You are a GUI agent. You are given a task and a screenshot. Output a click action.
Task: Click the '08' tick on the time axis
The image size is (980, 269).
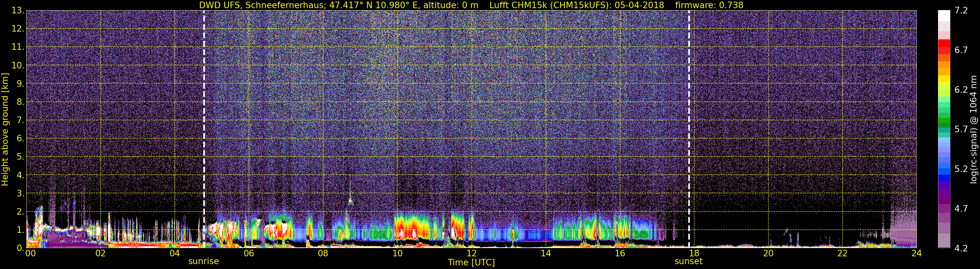click(323, 253)
